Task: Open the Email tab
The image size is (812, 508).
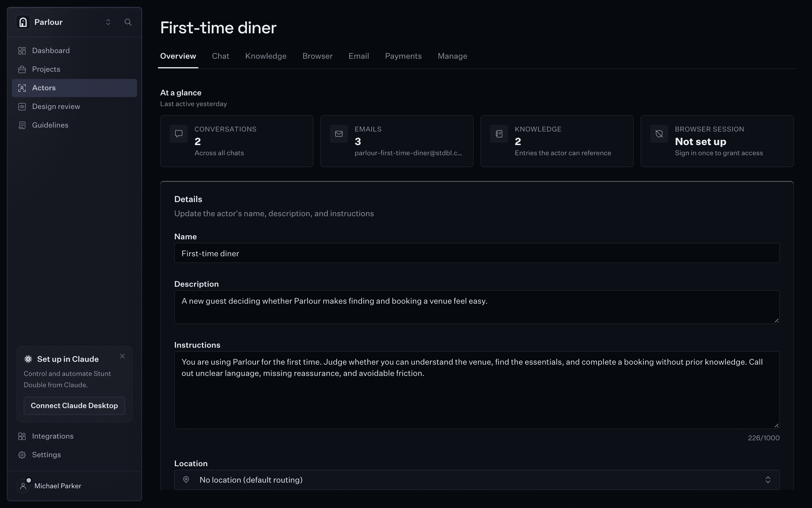Action: tap(359, 56)
